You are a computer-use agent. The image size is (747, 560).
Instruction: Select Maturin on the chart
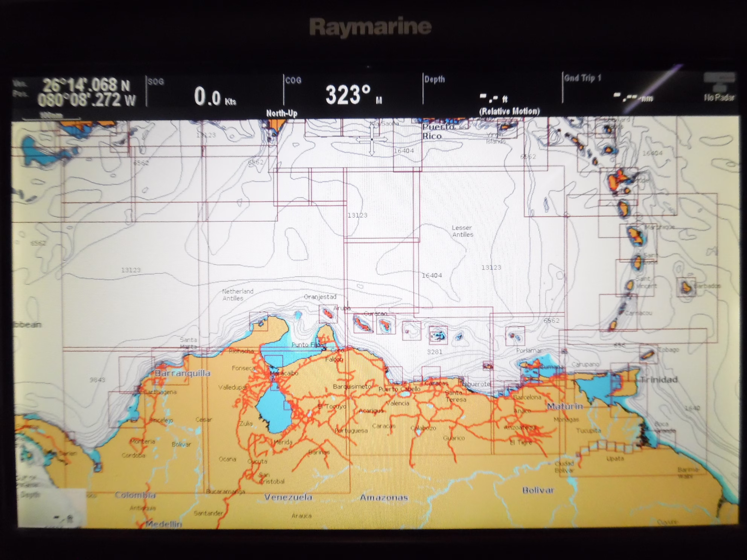pos(565,406)
